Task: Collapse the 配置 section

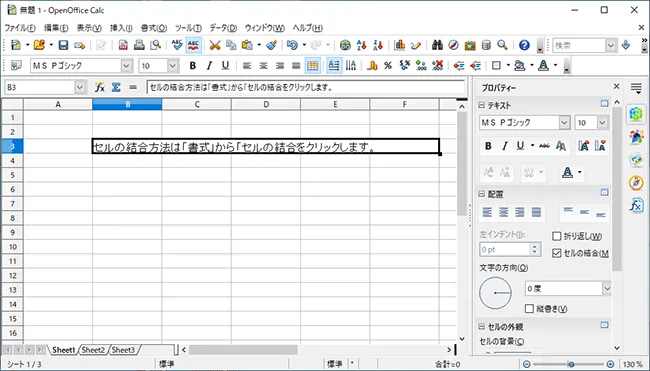Action: tap(482, 194)
